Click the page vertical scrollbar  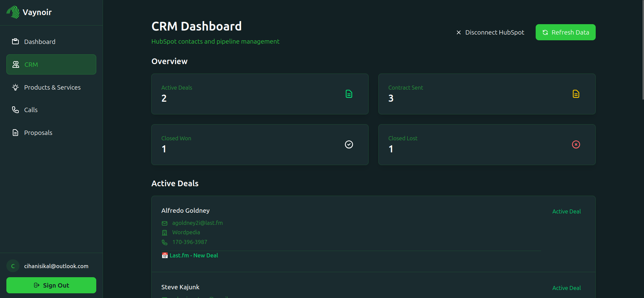pyautogui.click(x=643, y=50)
